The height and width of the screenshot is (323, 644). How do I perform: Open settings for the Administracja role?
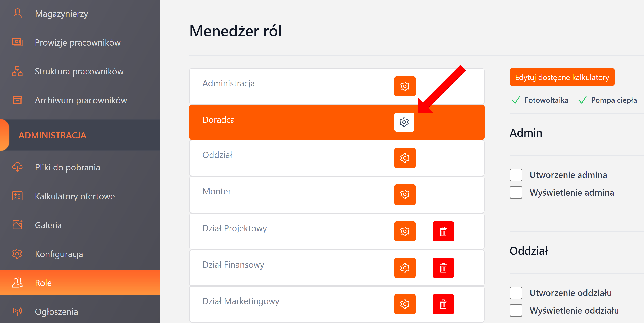coord(405,86)
